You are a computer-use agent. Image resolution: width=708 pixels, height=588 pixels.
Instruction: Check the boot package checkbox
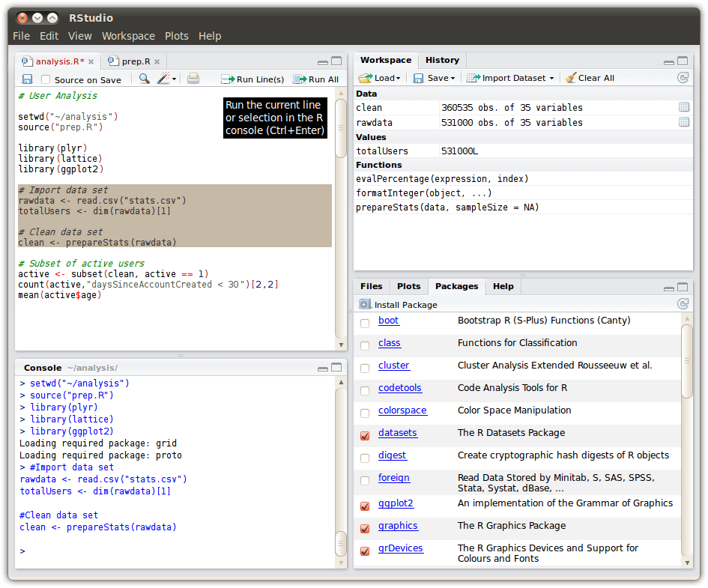[x=365, y=323]
